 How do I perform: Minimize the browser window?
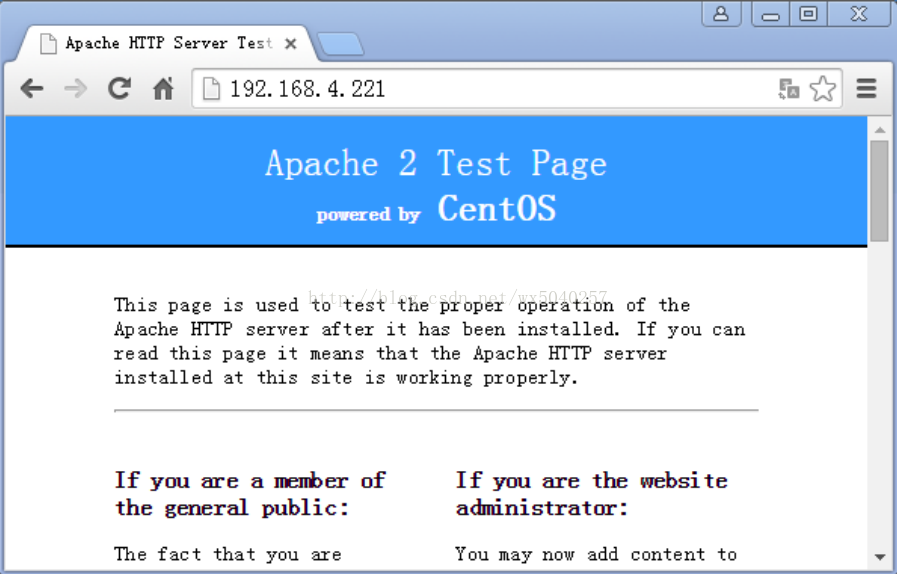(771, 14)
